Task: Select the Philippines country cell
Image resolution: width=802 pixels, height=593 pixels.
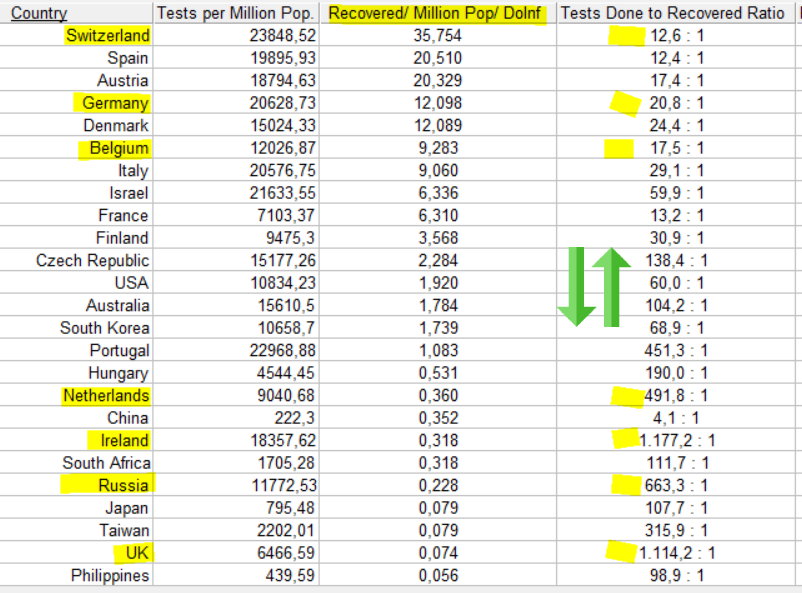Action: point(110,576)
